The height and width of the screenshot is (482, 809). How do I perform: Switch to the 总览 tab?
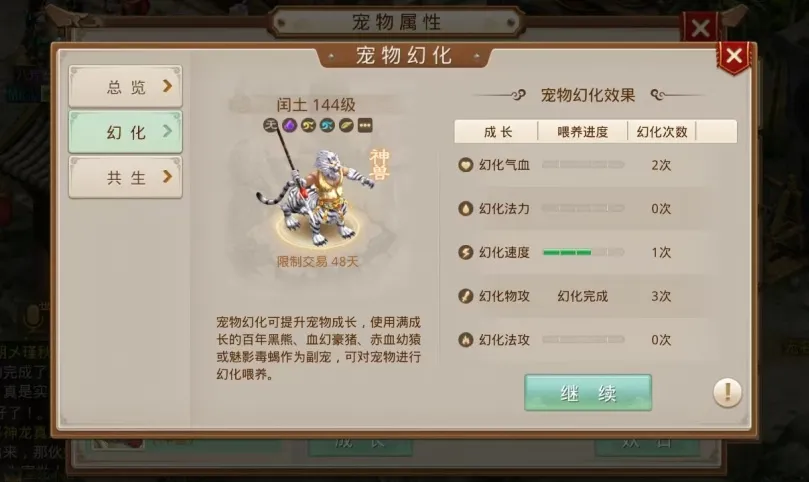(x=125, y=87)
